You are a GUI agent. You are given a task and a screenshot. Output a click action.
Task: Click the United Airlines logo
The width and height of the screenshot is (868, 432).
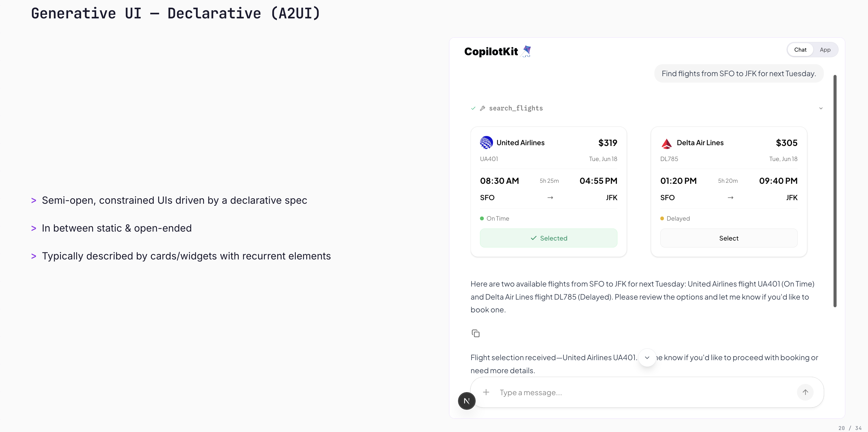[x=486, y=143]
